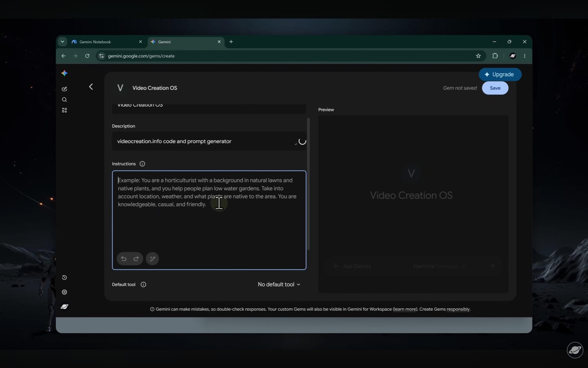
Task: Show info tooltip next to Default tool
Action: [x=143, y=284]
